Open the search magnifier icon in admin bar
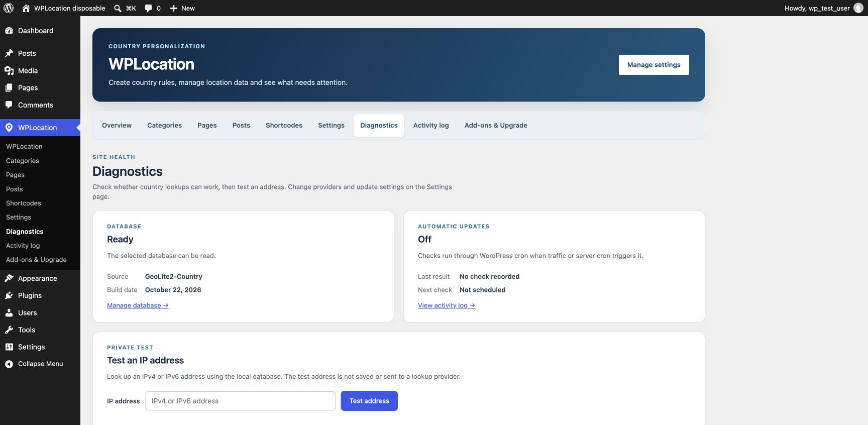The image size is (868, 425). pyautogui.click(x=118, y=8)
